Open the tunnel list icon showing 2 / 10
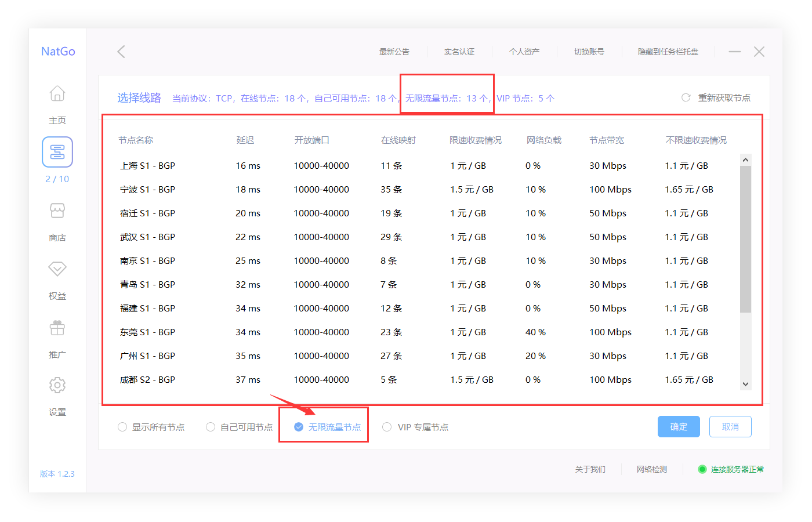Viewport: 812px width, 522px height. (x=57, y=152)
